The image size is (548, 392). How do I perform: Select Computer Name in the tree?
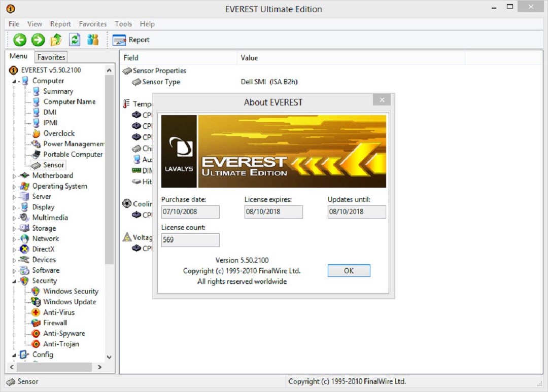pyautogui.click(x=69, y=101)
